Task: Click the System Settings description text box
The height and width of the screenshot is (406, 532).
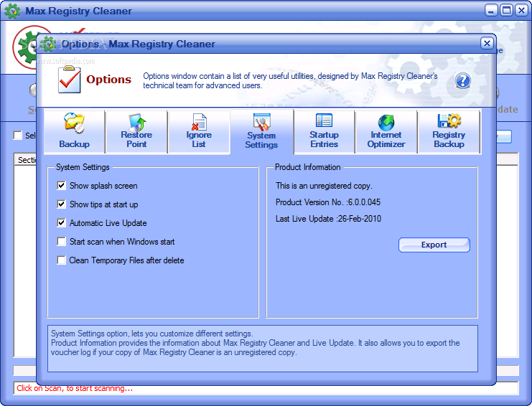Action: click(263, 349)
